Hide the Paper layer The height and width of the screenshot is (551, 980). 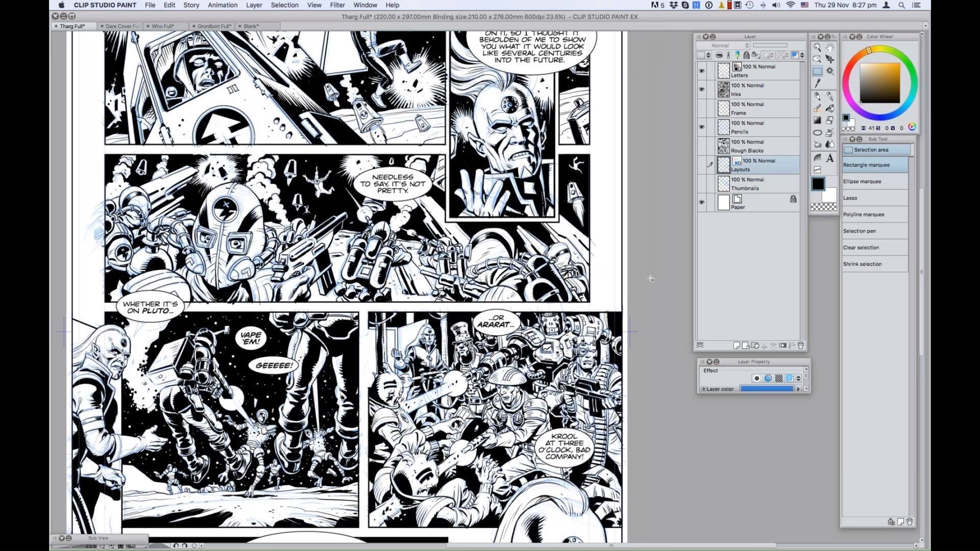[701, 203]
